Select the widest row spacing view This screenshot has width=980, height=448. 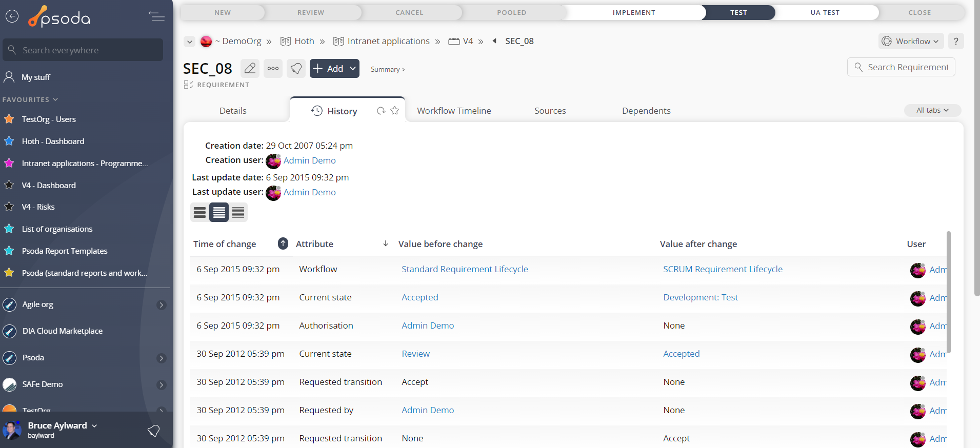coord(199,212)
